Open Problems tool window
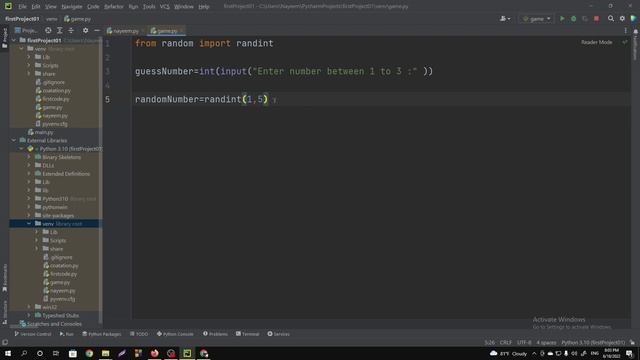Image resolution: width=640 pixels, height=360 pixels. (215, 334)
